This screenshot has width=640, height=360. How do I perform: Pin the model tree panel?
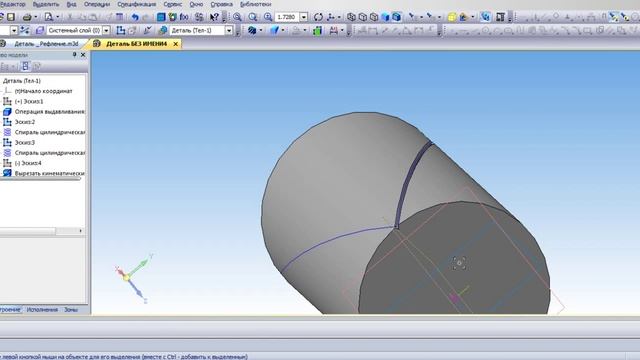click(x=74, y=55)
